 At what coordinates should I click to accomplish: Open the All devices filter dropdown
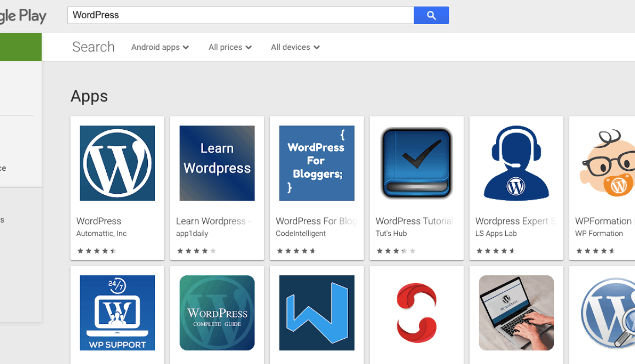pyautogui.click(x=295, y=47)
